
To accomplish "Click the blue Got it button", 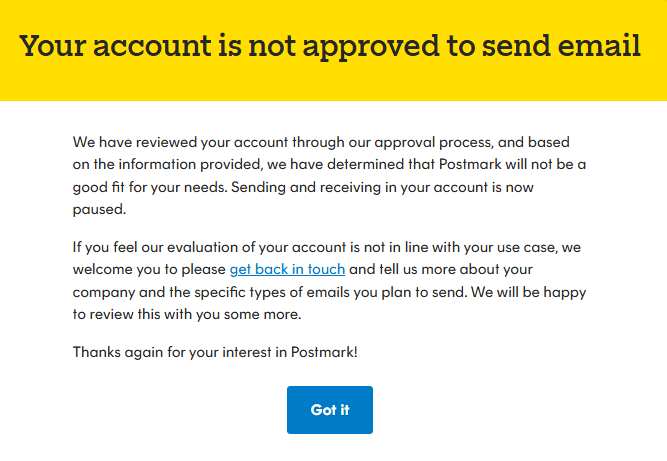I will (x=329, y=410).
